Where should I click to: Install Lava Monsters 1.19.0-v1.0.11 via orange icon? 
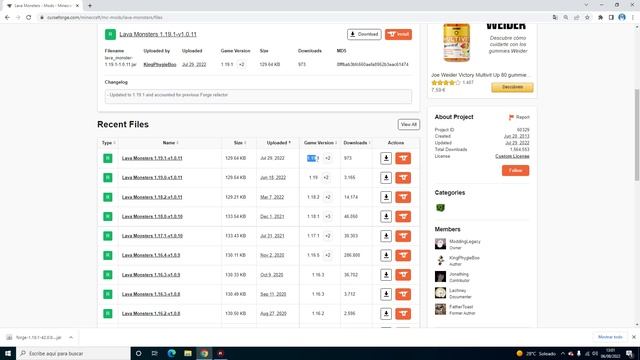click(403, 178)
